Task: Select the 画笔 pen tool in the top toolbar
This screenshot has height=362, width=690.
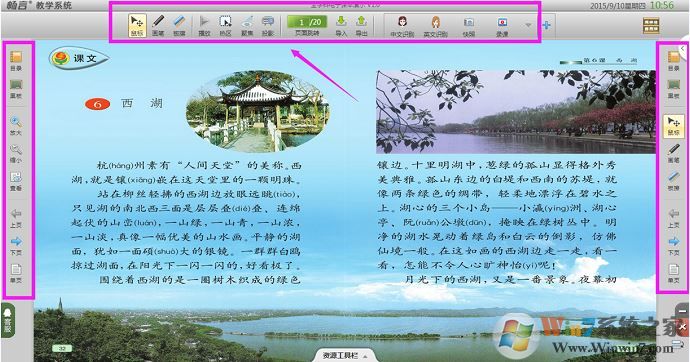Action: [x=158, y=25]
